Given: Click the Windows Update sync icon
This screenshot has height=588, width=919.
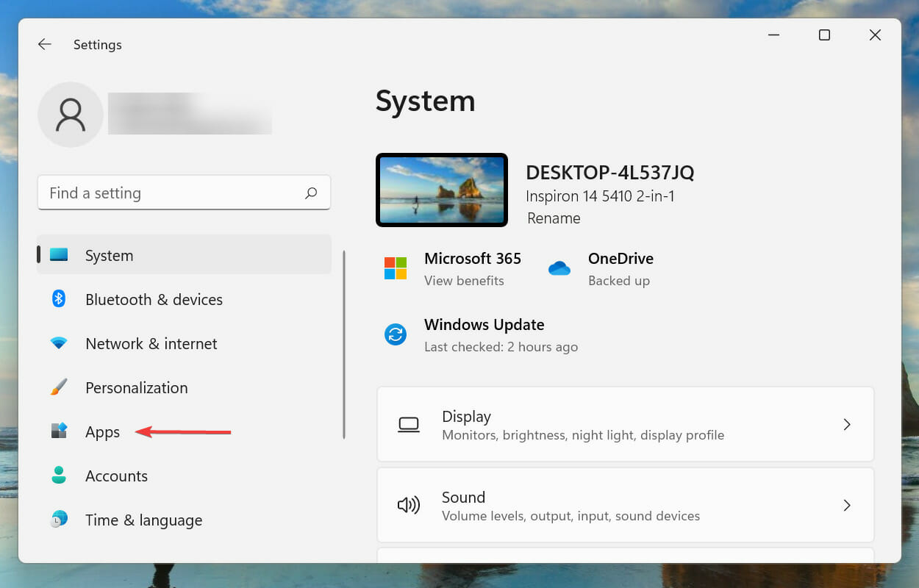Looking at the screenshot, I should pyautogui.click(x=396, y=334).
